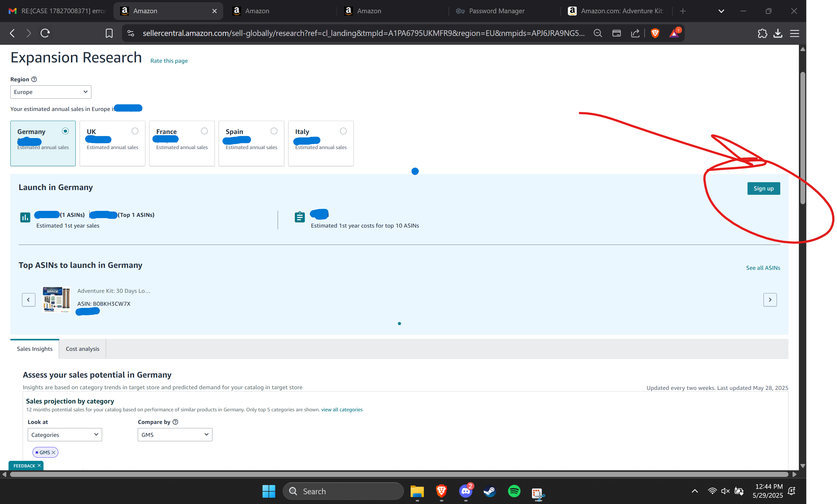Viewport: 837px width, 504px height.
Task: Go forward in browser history
Action: pos(29,33)
